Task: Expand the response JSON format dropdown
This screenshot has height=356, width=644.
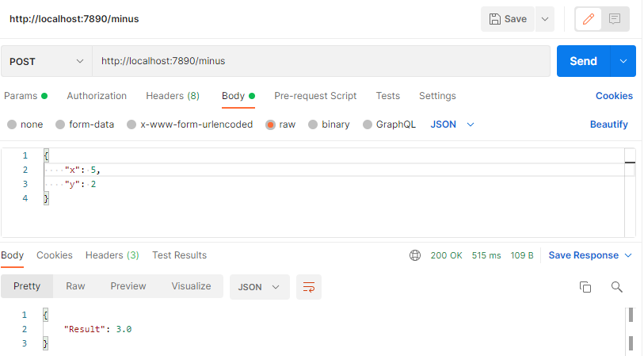Action: tap(260, 287)
